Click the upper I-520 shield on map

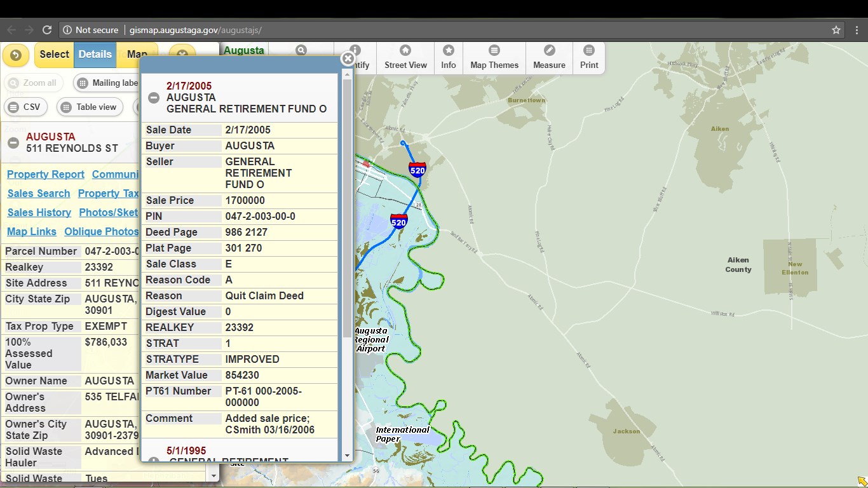click(417, 170)
